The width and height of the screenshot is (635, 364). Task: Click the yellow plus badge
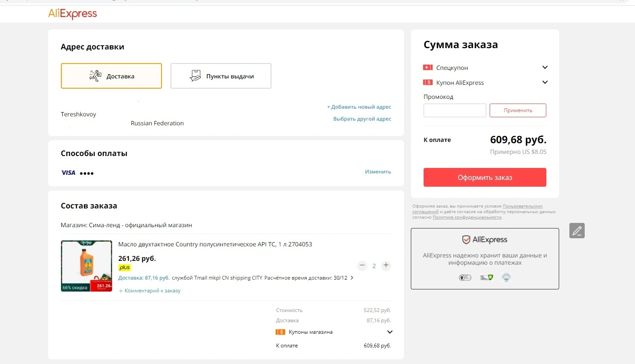point(124,268)
